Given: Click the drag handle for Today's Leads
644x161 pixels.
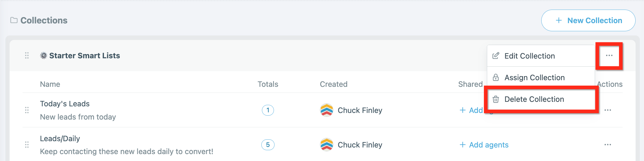Looking at the screenshot, I should 27,110.
